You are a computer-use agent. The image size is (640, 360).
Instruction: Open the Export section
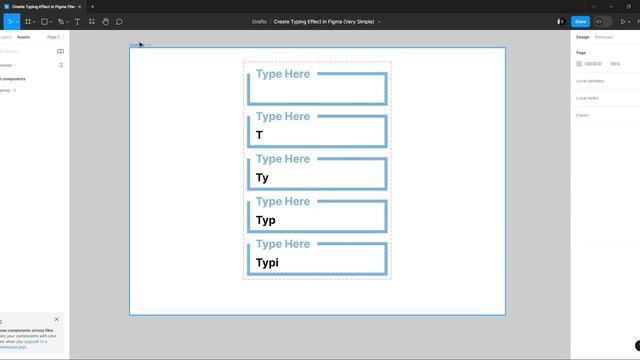[x=582, y=116]
